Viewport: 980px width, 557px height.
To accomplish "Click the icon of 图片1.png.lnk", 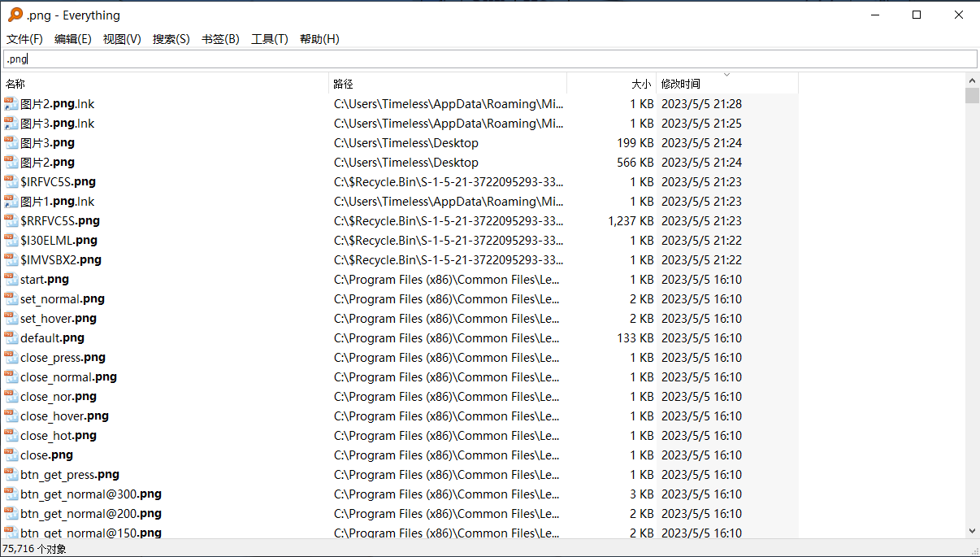I will 11,201.
